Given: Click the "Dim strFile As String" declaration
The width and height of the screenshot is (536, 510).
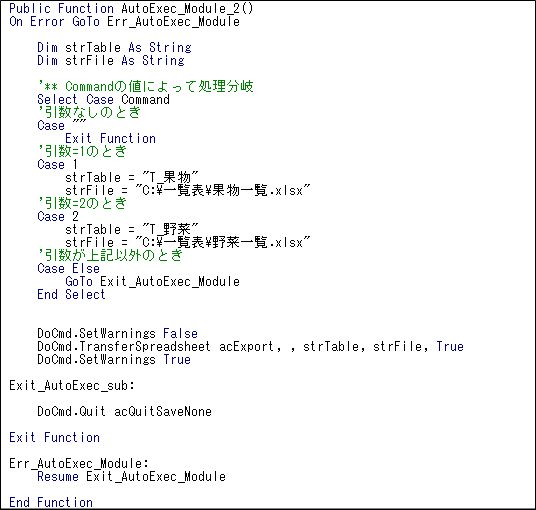Looking at the screenshot, I should click(111, 61).
